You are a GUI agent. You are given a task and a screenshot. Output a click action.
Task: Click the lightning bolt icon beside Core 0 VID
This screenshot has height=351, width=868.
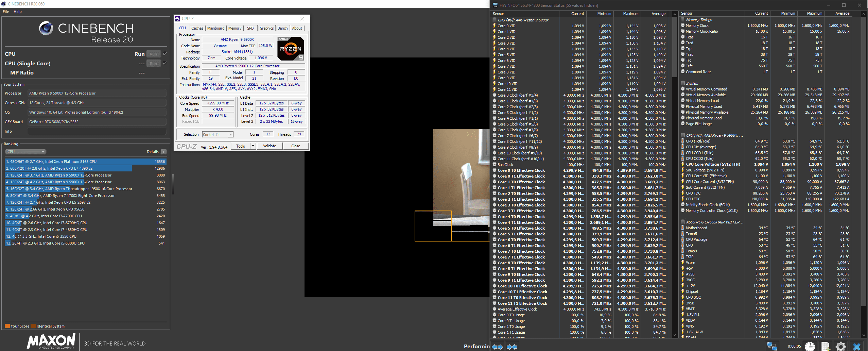494,26
